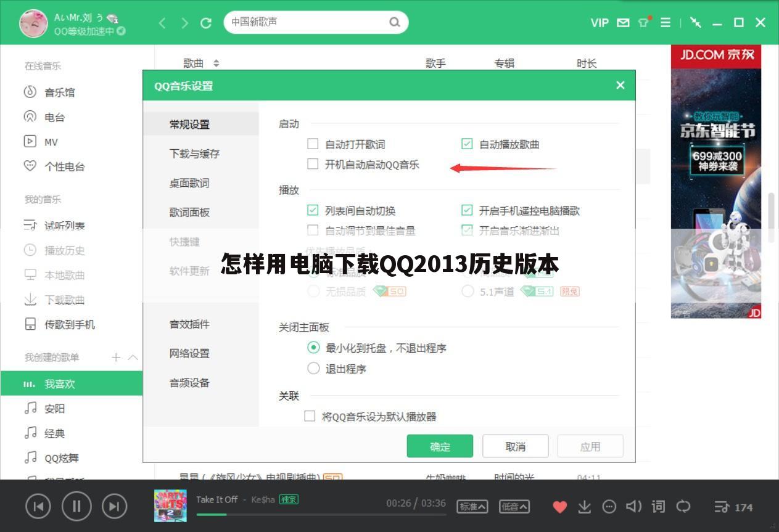Close the QQ音乐设置 dialog

[620, 85]
